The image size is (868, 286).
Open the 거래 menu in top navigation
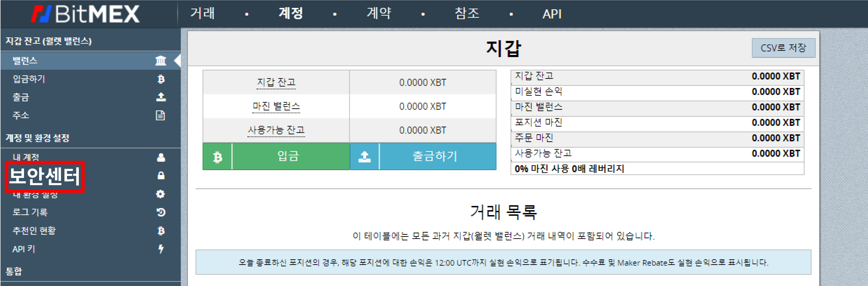point(202,14)
